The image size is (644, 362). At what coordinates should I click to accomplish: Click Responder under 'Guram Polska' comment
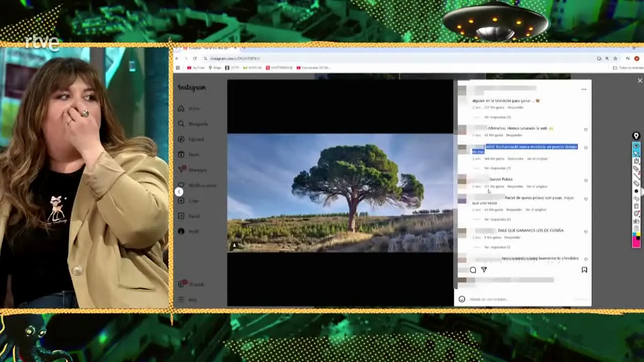coord(515,187)
